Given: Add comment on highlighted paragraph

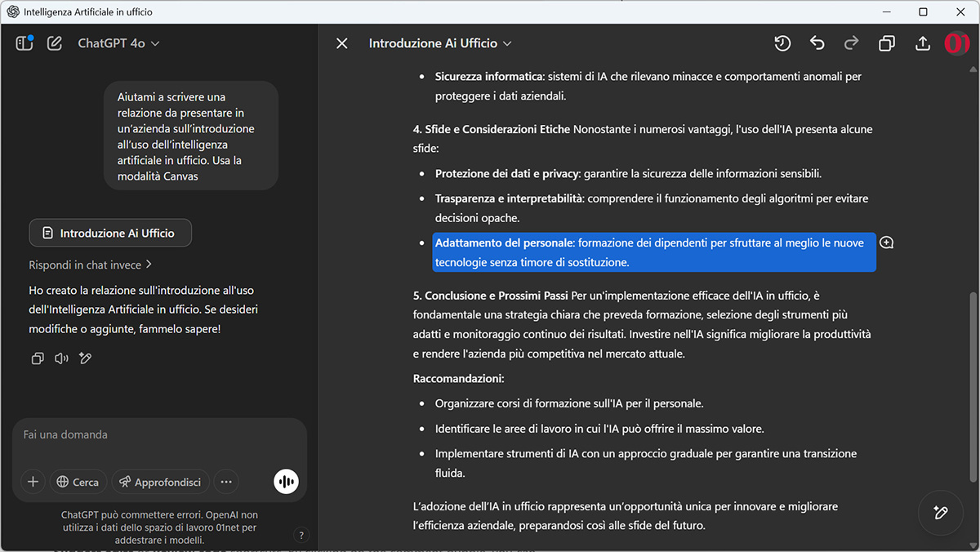Looking at the screenshot, I should 887,243.
